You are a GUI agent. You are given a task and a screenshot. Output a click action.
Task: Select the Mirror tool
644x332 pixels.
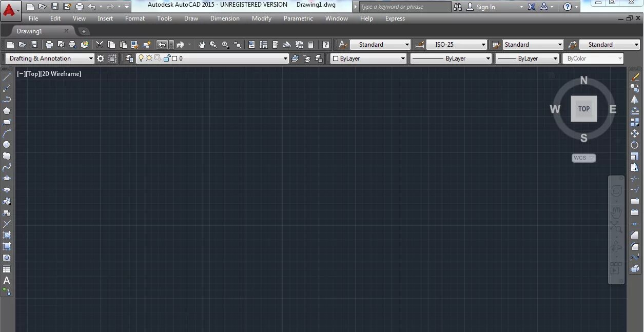(x=635, y=100)
